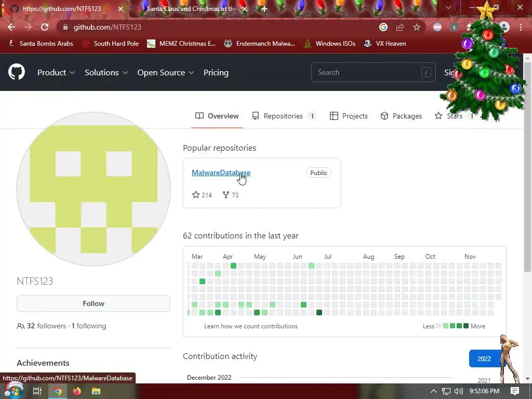Open Santa Bombs Arabs bookmark
This screenshot has height=399, width=532.
[41, 44]
